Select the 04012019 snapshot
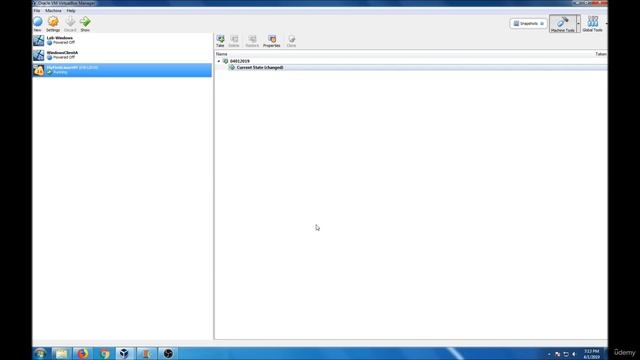 (x=240, y=61)
